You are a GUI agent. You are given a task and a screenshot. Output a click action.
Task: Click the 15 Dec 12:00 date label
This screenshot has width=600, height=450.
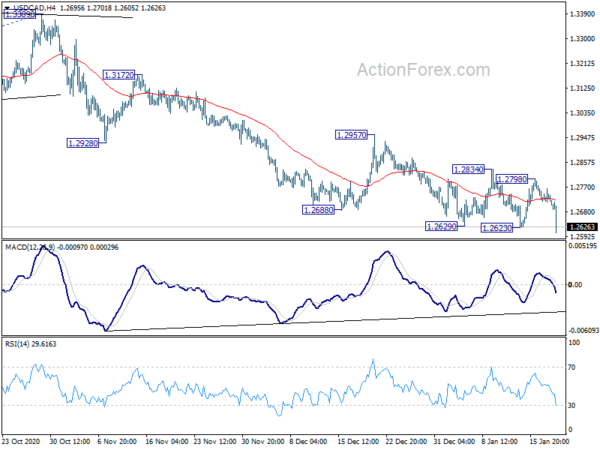pyautogui.click(x=358, y=441)
